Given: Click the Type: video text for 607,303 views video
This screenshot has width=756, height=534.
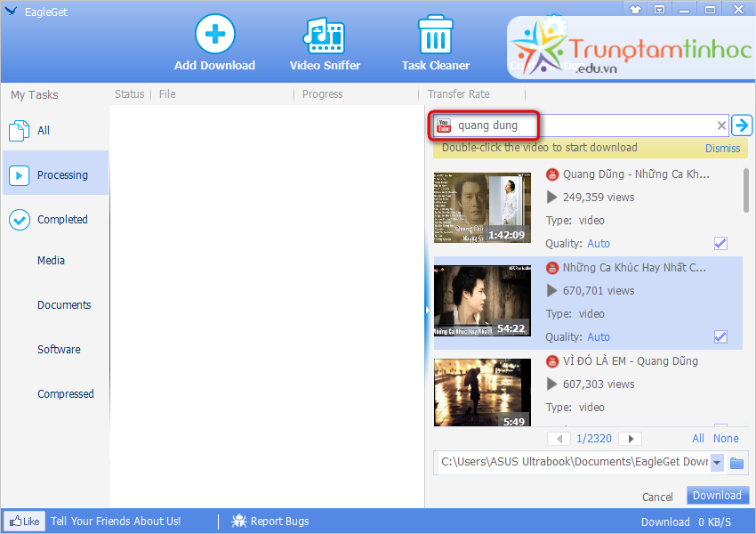Looking at the screenshot, I should pyautogui.click(x=575, y=408).
